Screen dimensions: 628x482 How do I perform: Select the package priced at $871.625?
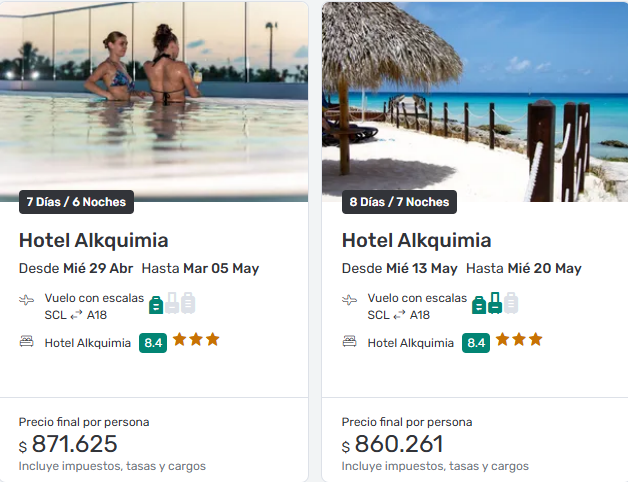pos(74,444)
